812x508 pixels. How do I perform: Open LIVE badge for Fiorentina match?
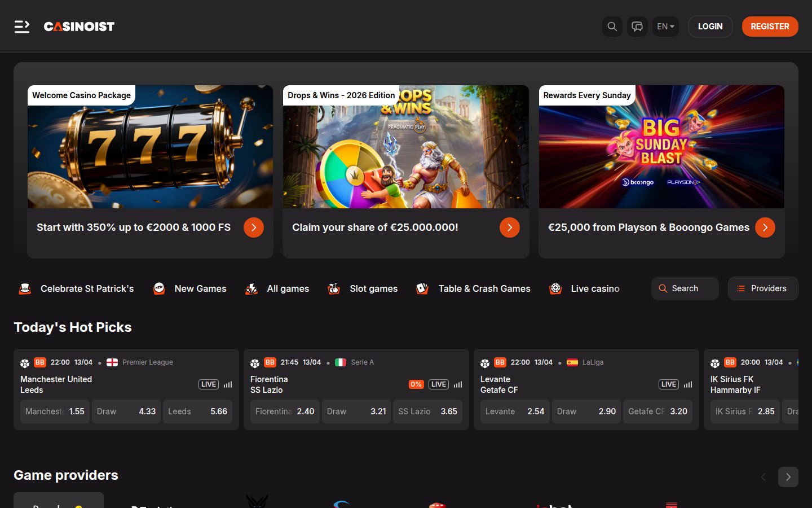pos(439,384)
